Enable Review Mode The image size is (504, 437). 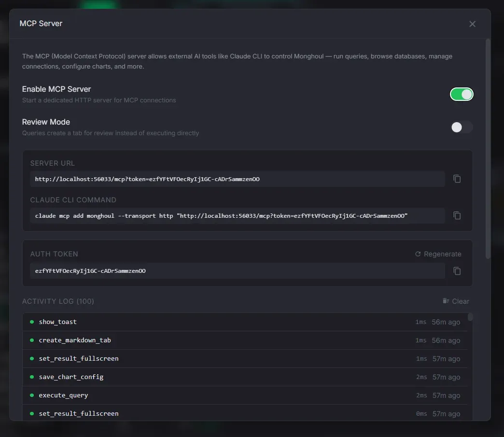tap(462, 127)
